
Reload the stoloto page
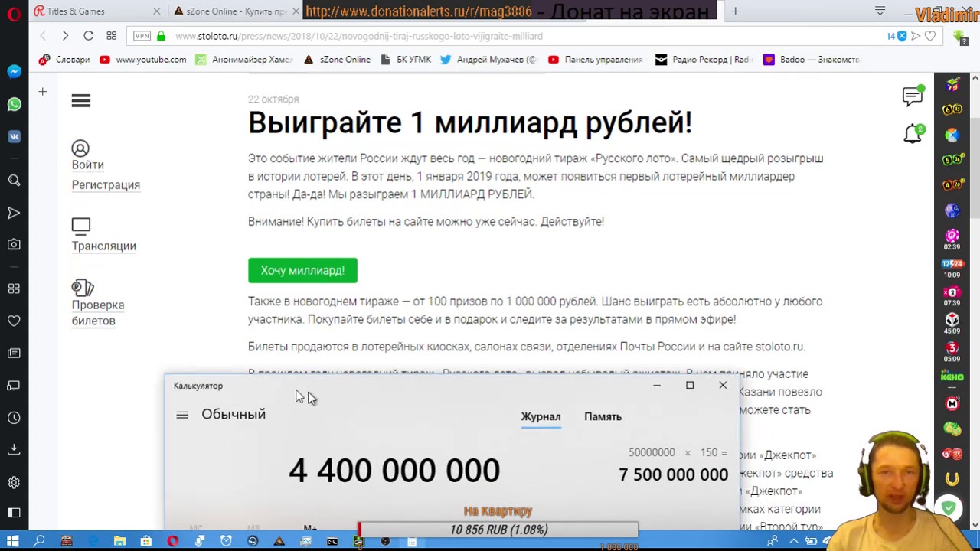[x=88, y=36]
